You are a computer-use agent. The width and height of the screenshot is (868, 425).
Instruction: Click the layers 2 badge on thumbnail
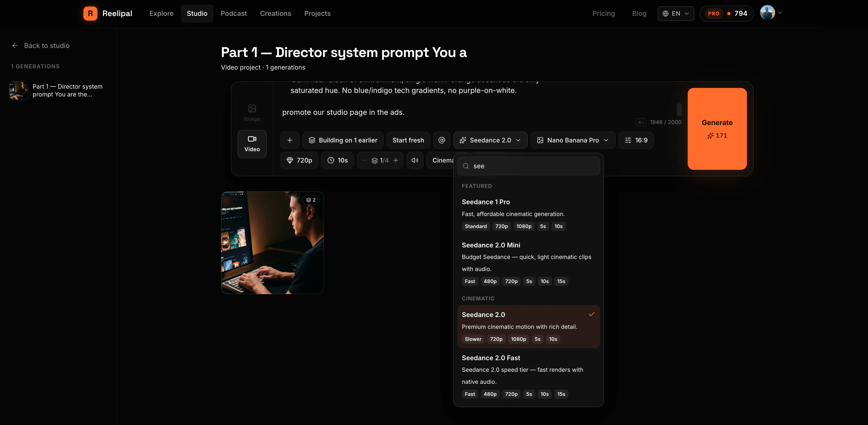[311, 200]
